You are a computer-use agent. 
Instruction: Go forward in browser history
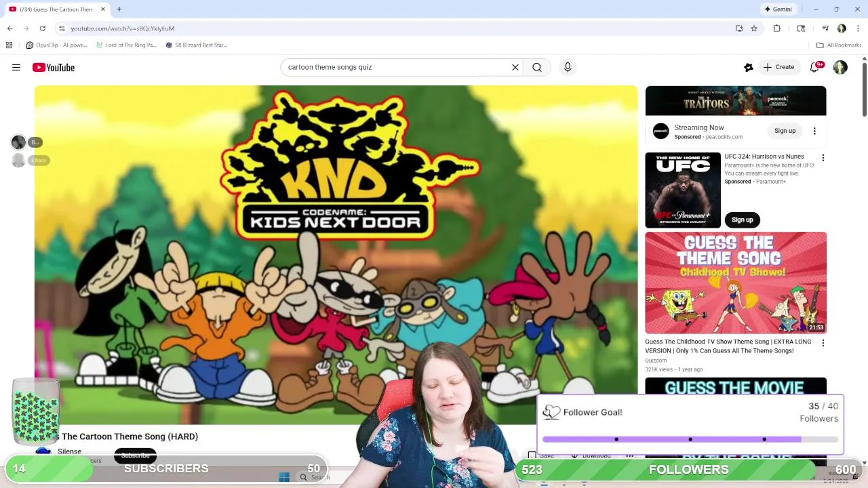26,28
